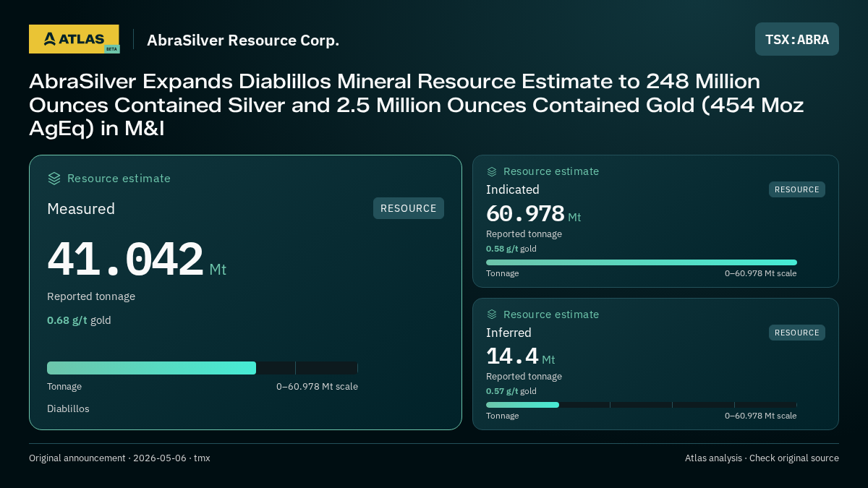868x488 pixels.
Task: Click the Tonnage label in the Inferred card
Action: (502, 416)
